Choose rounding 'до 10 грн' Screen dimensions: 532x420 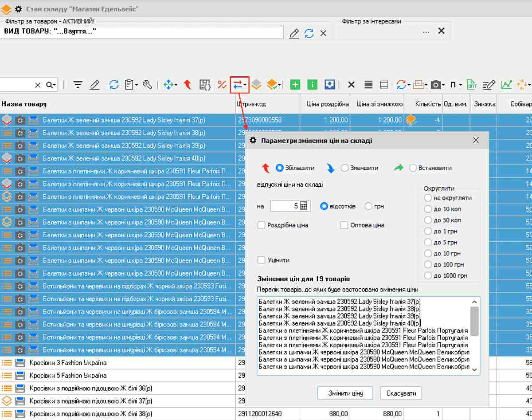[428, 254]
